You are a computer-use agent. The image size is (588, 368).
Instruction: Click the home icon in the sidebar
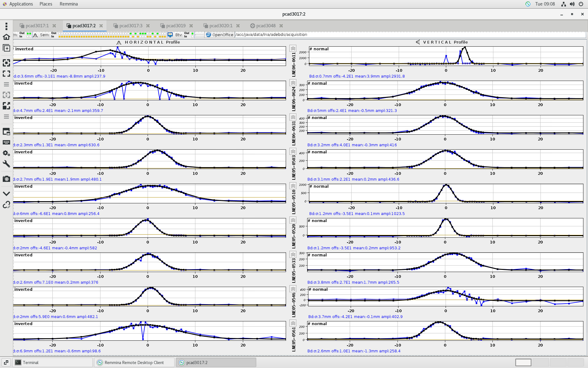[6, 37]
